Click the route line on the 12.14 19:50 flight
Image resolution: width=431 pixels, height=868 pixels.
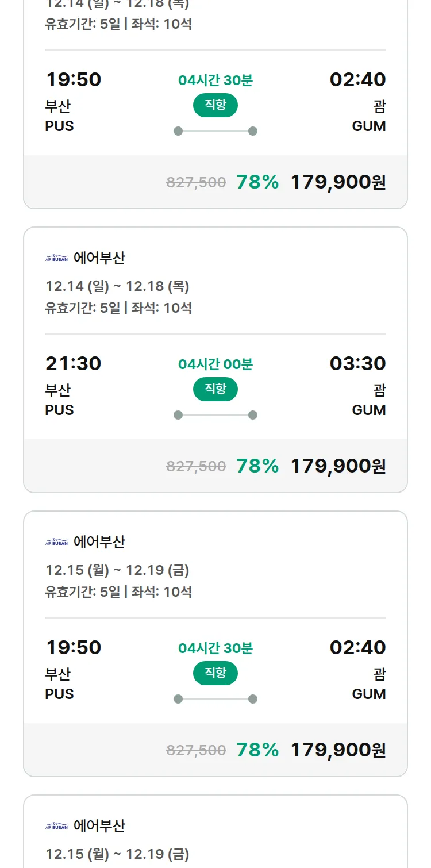click(215, 131)
